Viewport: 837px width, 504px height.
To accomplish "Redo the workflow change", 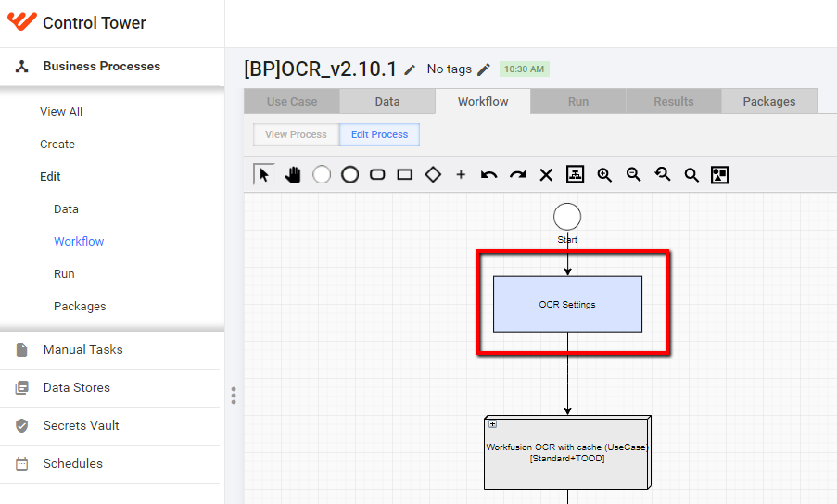I will (518, 174).
